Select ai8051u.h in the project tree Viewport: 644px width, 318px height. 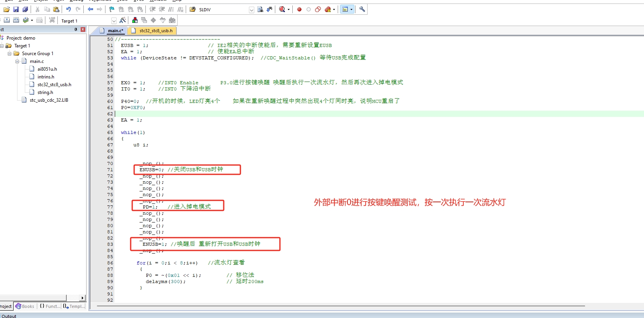tap(47, 69)
